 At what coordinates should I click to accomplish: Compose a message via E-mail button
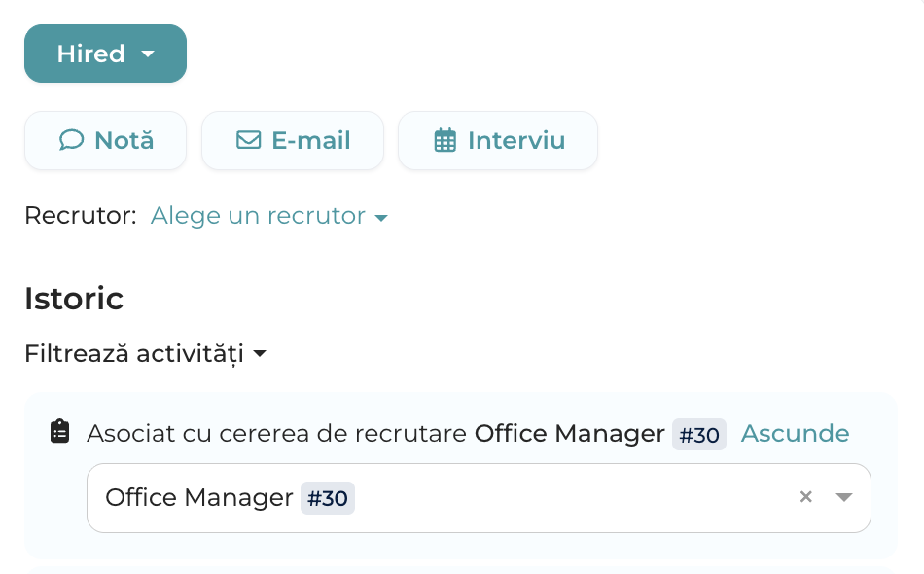coord(293,140)
